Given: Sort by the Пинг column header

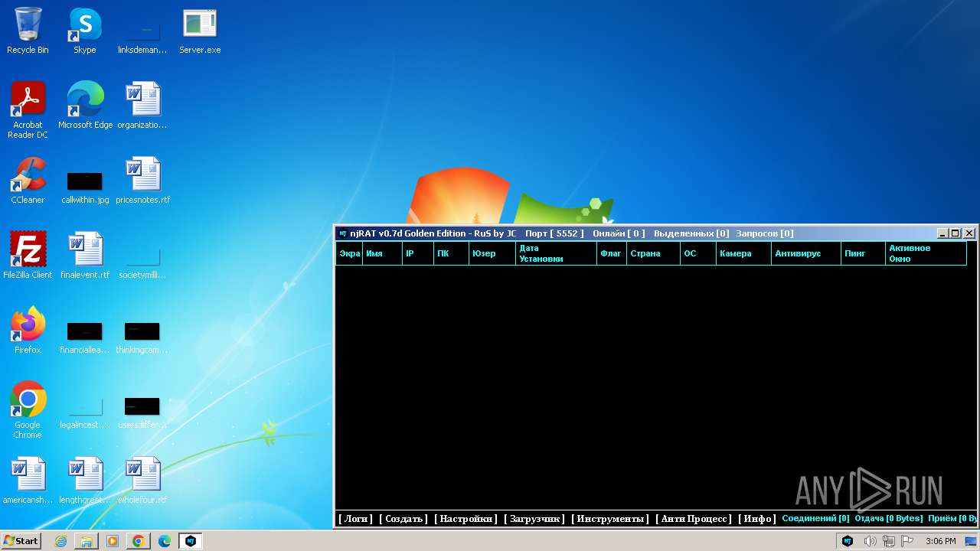Looking at the screenshot, I should coord(863,253).
